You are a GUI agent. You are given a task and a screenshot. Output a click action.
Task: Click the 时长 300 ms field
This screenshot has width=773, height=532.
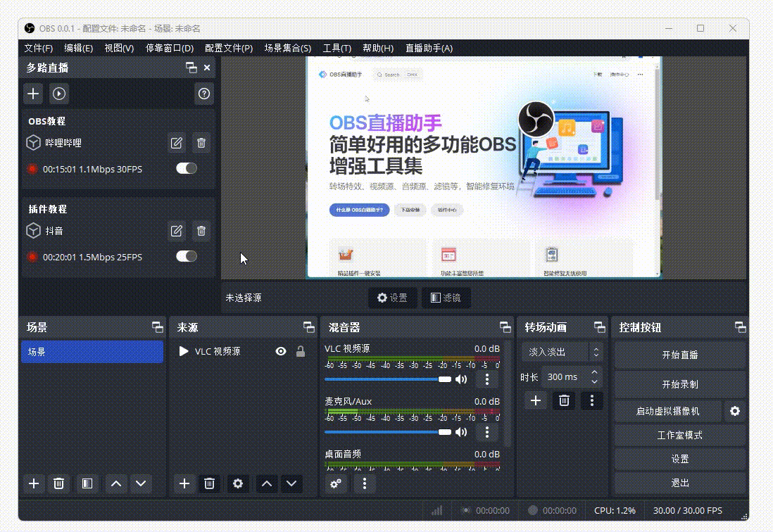point(572,377)
